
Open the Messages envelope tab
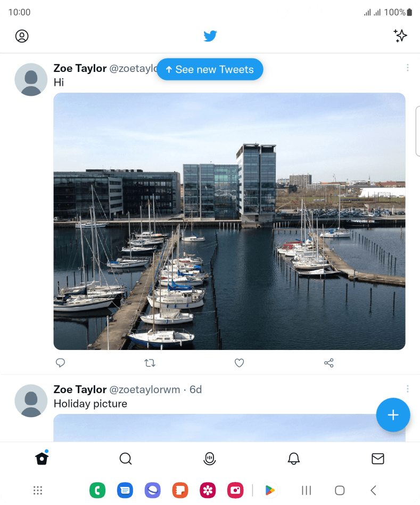click(378, 459)
